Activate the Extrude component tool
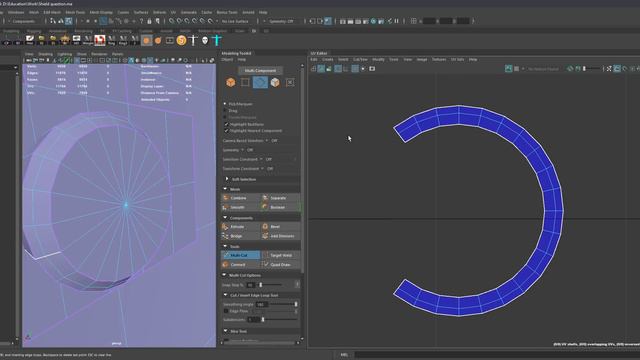Viewport: 640px width, 360px height. 240,227
